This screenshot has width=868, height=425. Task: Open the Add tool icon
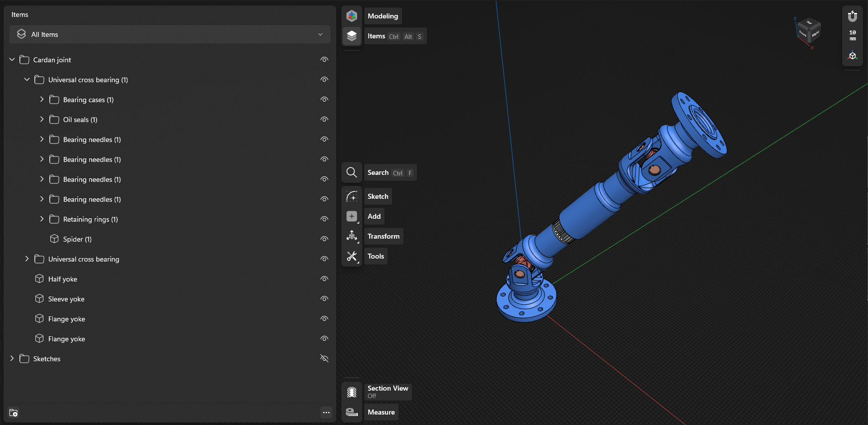click(x=352, y=216)
